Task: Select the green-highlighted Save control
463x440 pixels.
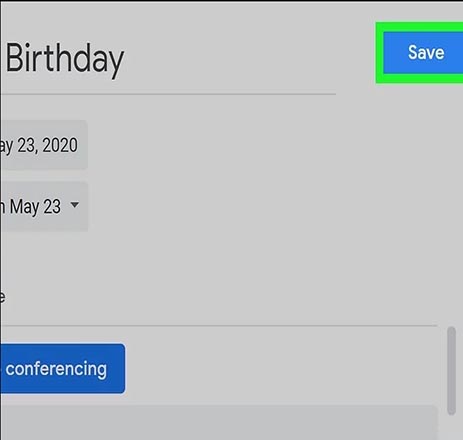Action: tap(419, 53)
